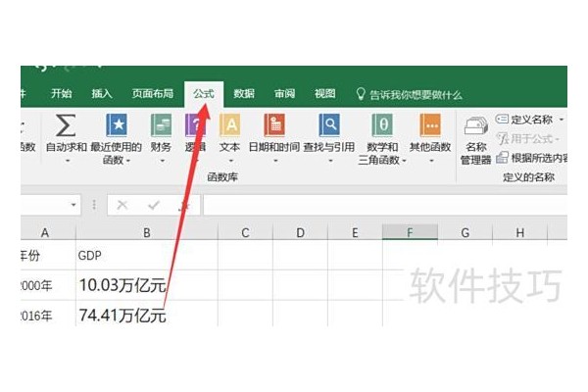Expand the Define Name (定义名称) dropdown arrow

coord(562,120)
